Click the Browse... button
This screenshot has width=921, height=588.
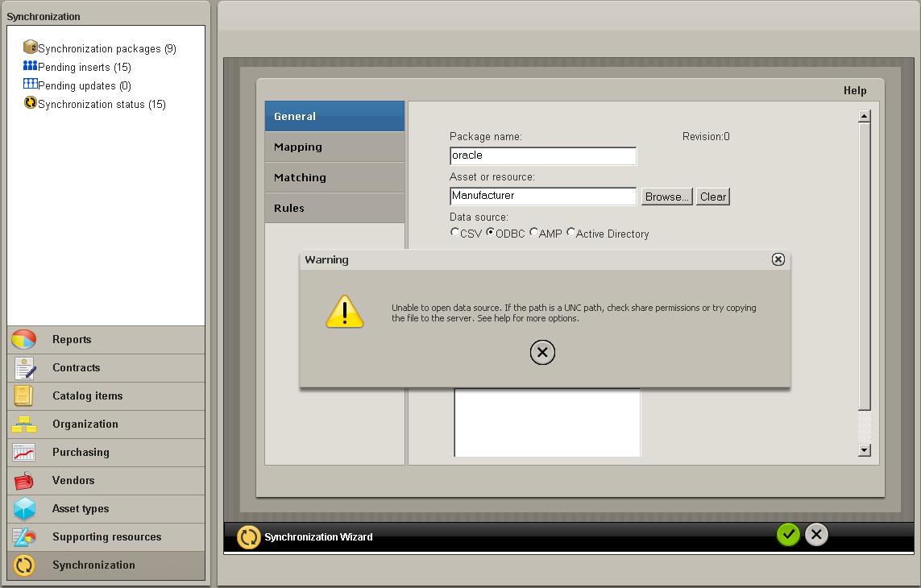click(x=666, y=197)
